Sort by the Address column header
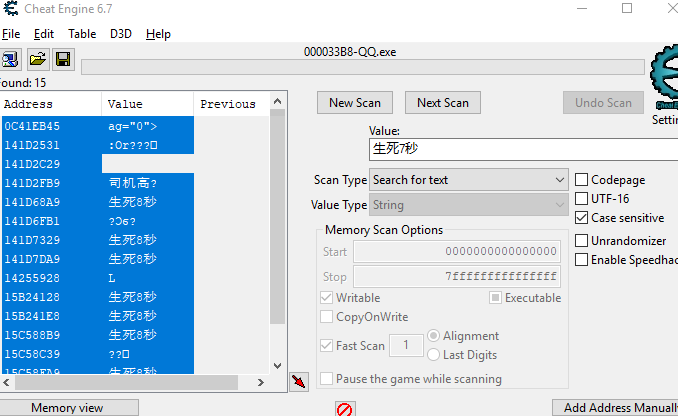 [51, 104]
